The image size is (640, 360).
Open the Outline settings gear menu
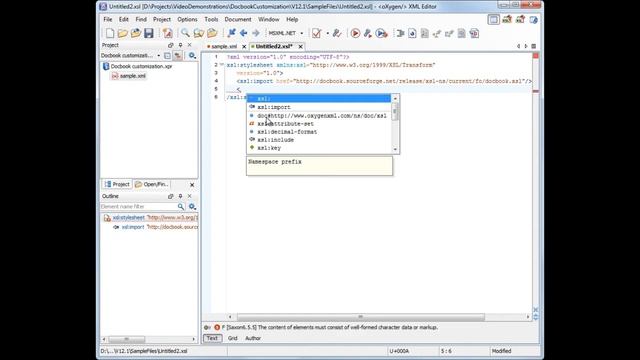point(192,207)
